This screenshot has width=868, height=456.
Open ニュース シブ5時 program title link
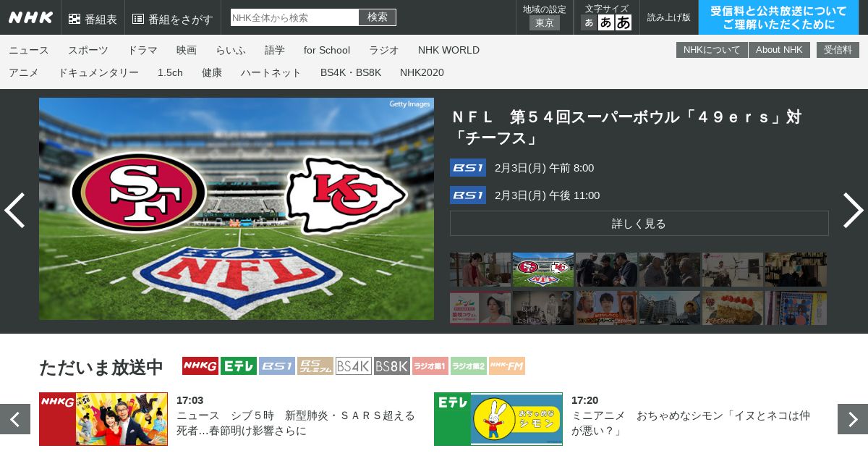click(296, 423)
